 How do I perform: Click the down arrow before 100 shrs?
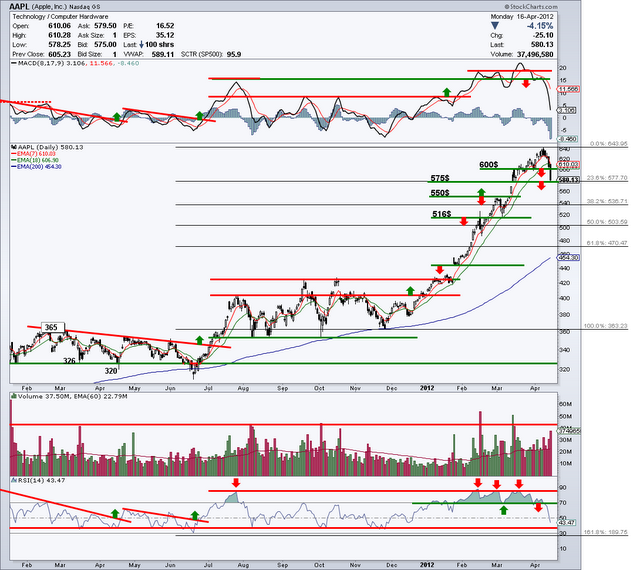click(x=141, y=45)
